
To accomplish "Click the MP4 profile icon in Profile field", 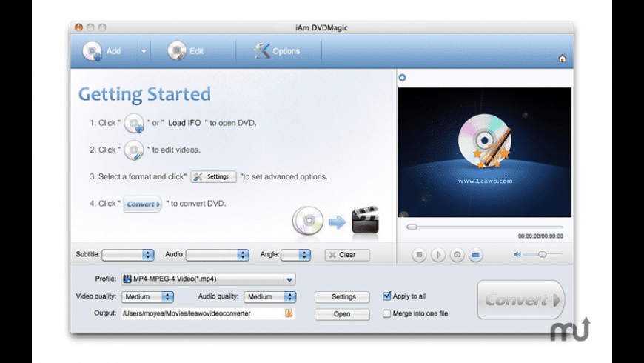I will tap(127, 279).
